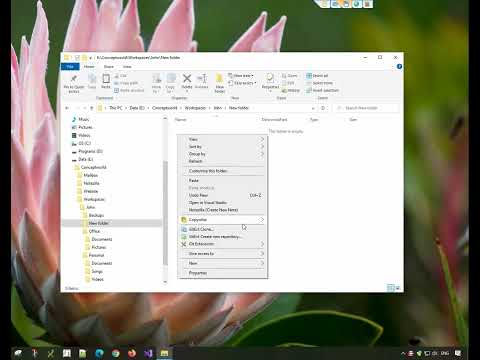This screenshot has height=360, width=480.
Task: Click the Visual Studio icon in the taskbar
Action: tap(148, 353)
